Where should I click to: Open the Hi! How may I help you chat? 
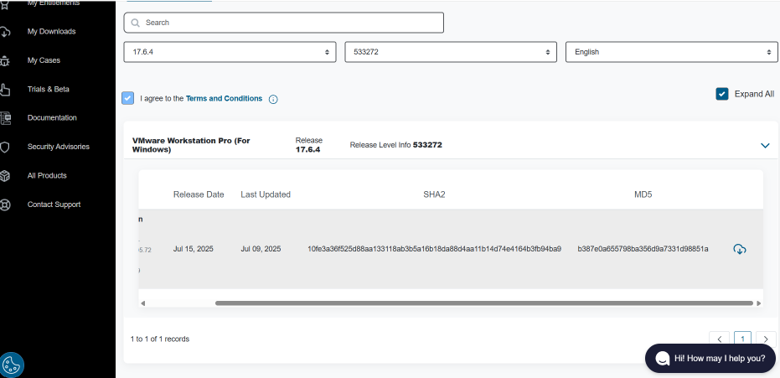710,359
